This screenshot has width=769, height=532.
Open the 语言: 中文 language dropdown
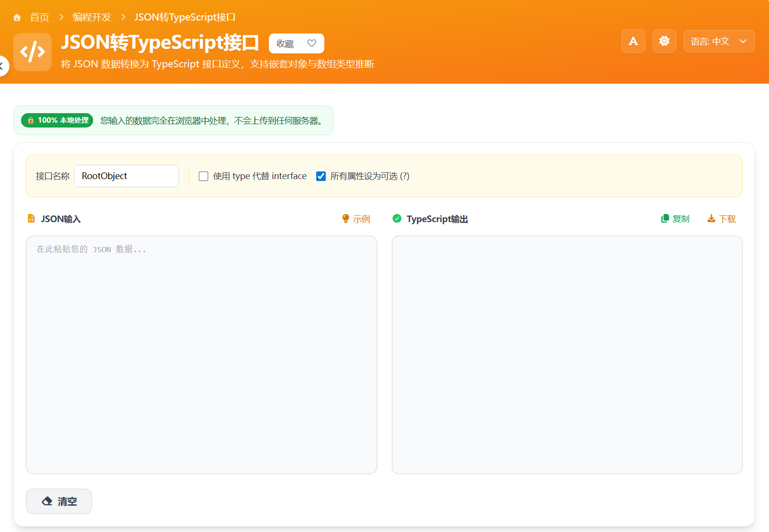tap(719, 42)
